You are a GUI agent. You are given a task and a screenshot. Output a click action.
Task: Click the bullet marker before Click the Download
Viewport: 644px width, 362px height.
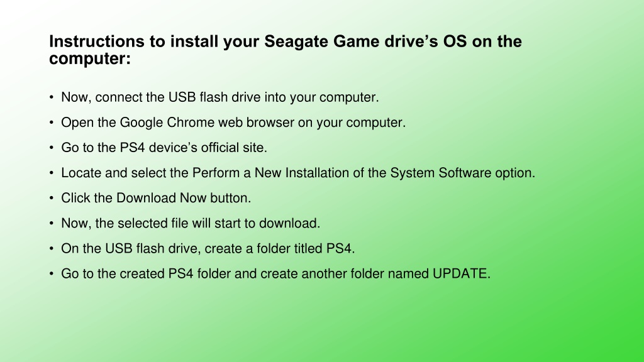click(52, 198)
